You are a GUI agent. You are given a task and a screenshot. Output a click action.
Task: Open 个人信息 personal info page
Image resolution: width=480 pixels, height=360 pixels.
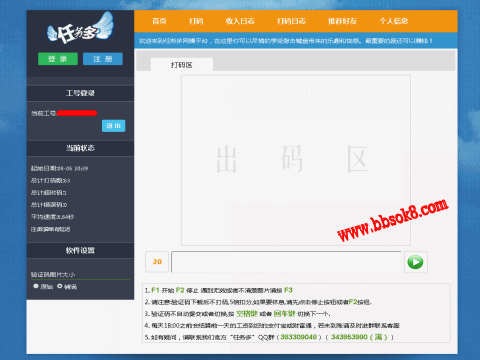point(394,21)
